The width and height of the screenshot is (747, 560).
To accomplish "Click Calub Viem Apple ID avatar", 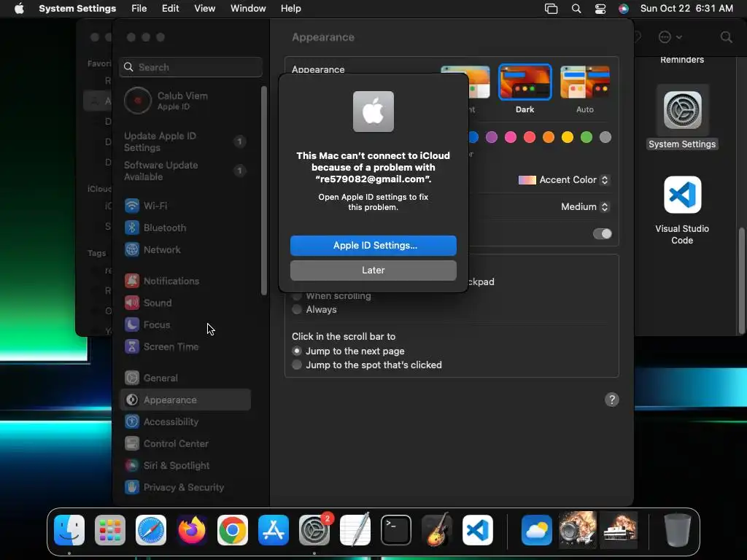I will (138, 101).
